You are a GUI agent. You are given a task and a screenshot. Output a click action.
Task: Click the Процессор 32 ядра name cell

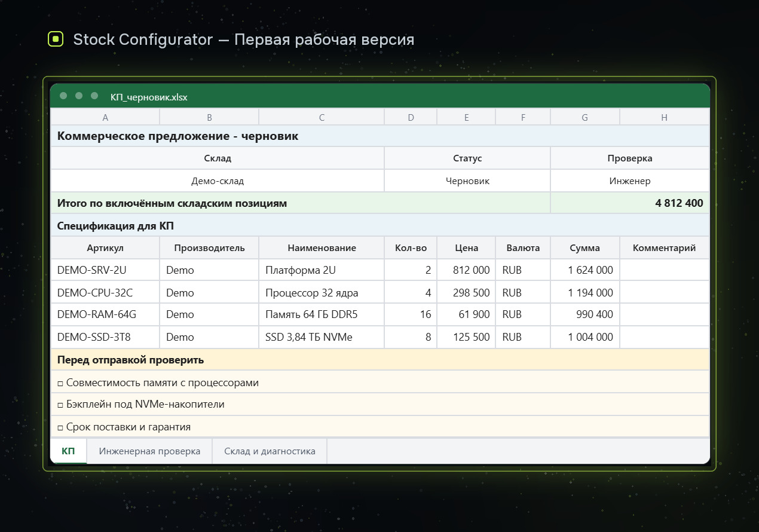tap(322, 292)
